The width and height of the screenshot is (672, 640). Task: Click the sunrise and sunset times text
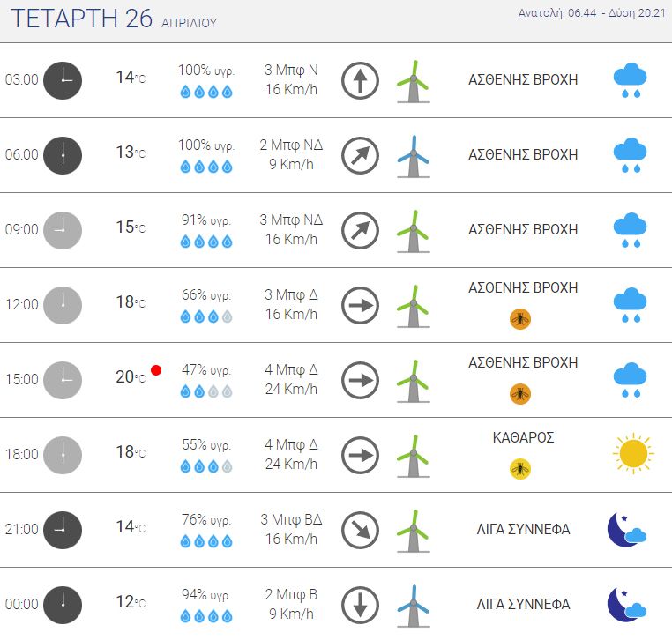tap(592, 13)
